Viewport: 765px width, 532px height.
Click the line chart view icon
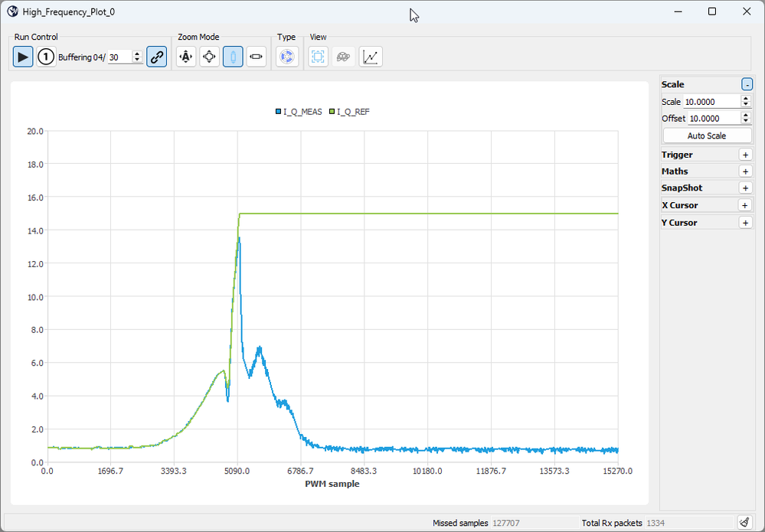coord(371,57)
